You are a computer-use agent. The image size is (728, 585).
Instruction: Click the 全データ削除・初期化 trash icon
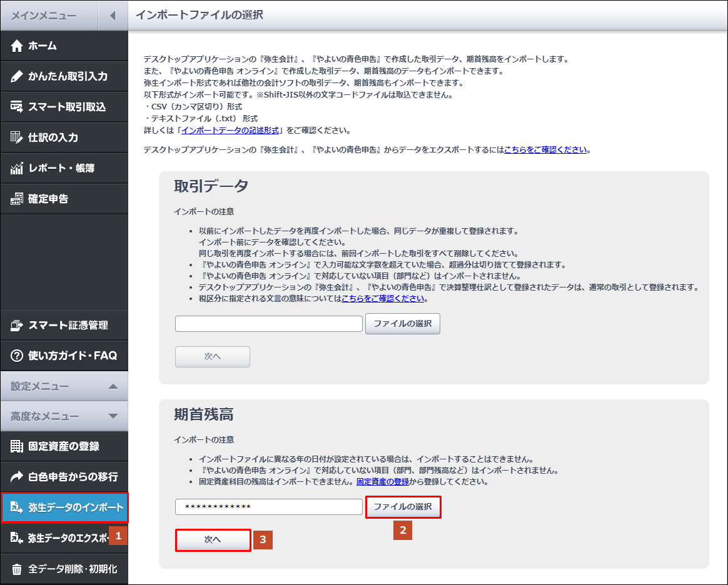[x=17, y=569]
